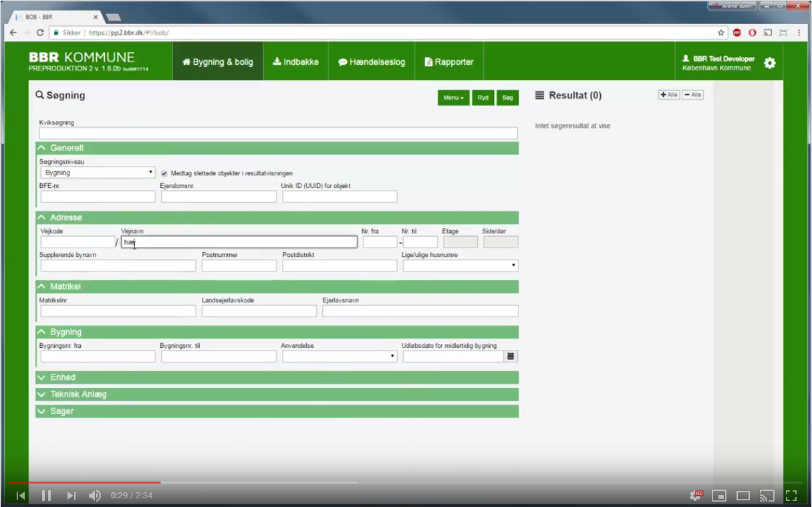Open Chrome's three-dot menu

coord(799,32)
